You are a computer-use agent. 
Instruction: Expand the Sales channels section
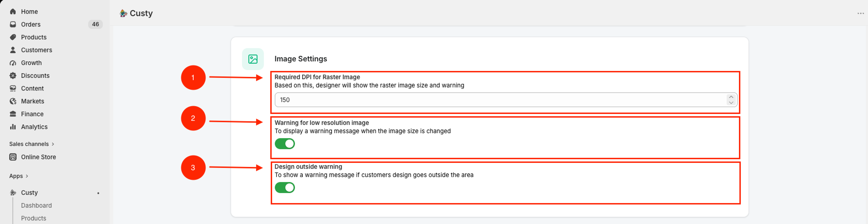pyautogui.click(x=32, y=144)
